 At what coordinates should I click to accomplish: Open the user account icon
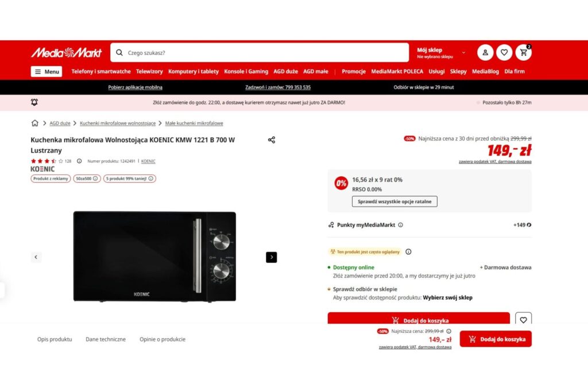[x=485, y=52]
